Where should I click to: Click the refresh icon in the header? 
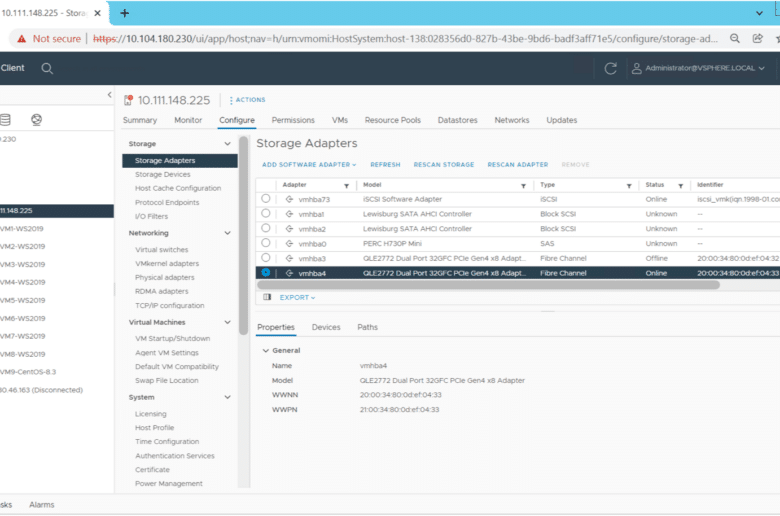610,69
